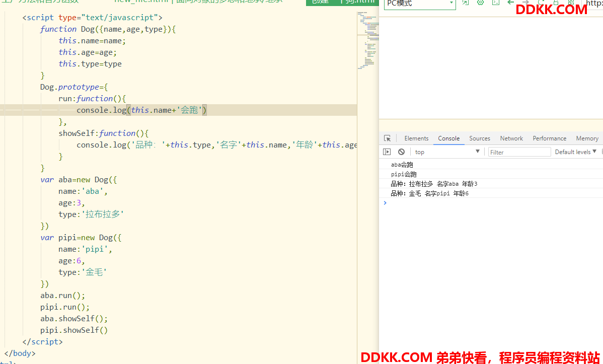Select the inspect element picker icon

[387, 138]
